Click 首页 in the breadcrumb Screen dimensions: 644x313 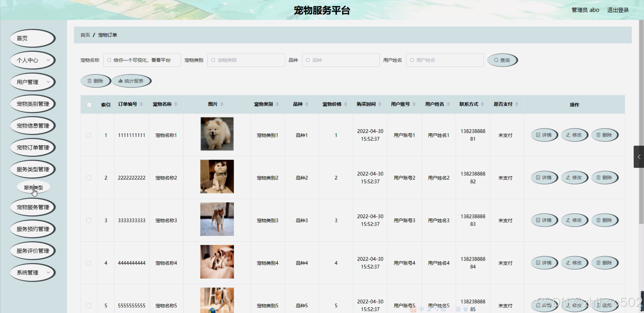point(85,35)
